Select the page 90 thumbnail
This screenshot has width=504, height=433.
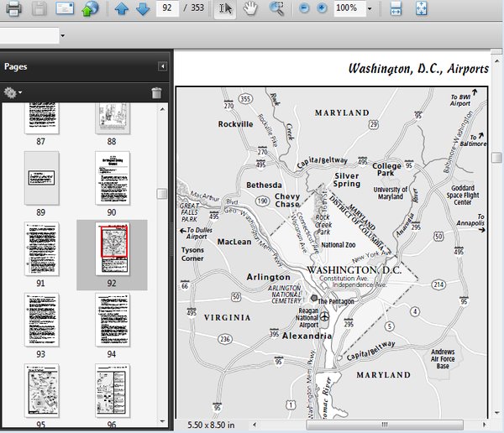point(112,178)
